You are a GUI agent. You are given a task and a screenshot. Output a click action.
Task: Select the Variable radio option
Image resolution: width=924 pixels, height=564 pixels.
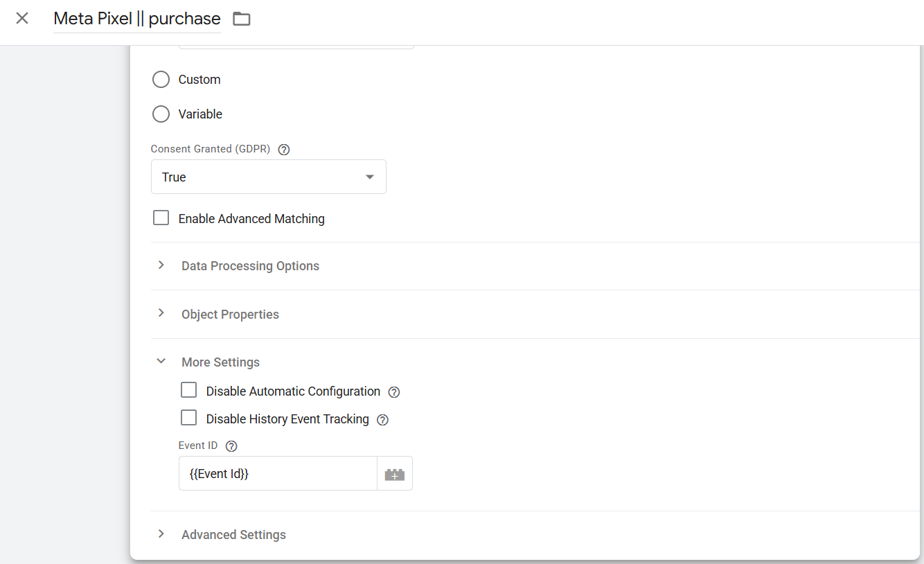pyautogui.click(x=161, y=114)
